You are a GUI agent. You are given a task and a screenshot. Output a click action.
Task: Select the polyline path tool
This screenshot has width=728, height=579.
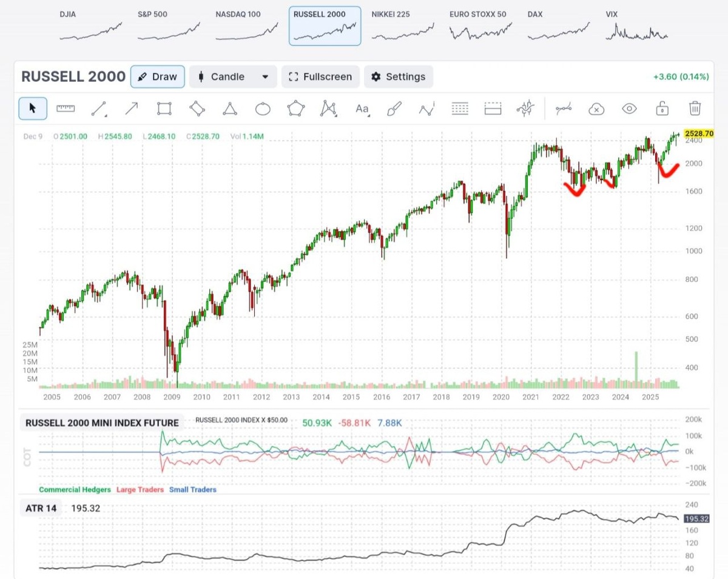[427, 109]
